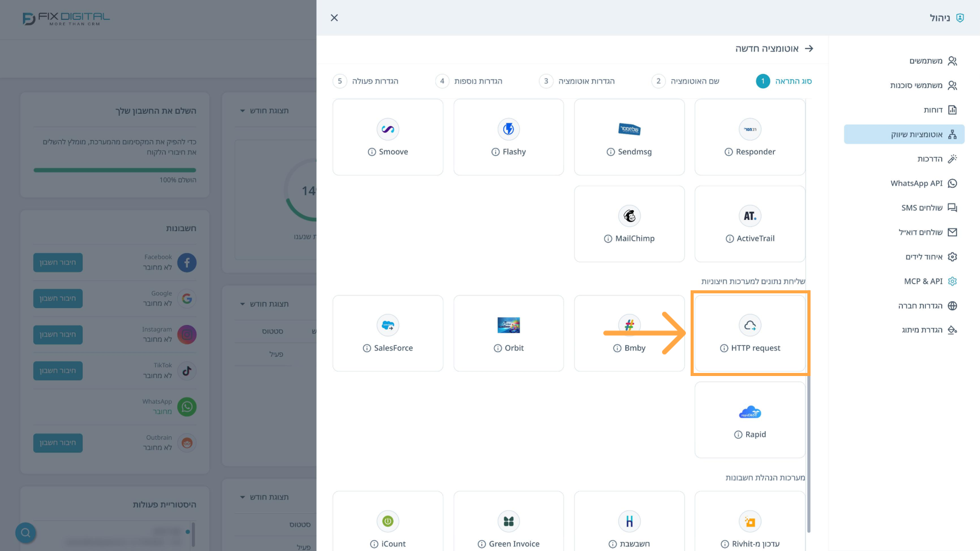Viewport: 980px width, 551px height.
Task: Open info icon next to HTTP request
Action: tap(724, 348)
